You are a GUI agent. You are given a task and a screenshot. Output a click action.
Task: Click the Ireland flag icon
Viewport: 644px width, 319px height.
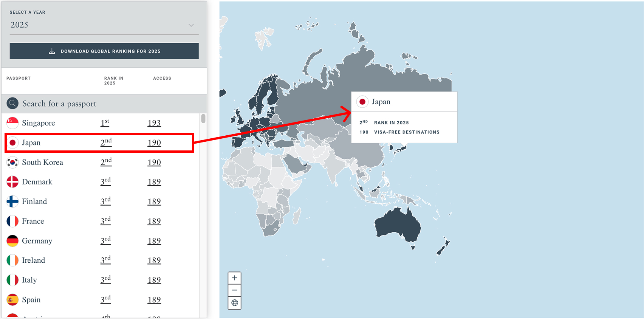12,260
